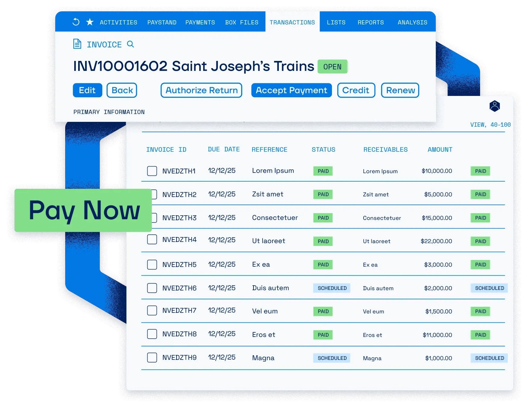
Task: Click the invoice document icon
Action: [x=77, y=44]
